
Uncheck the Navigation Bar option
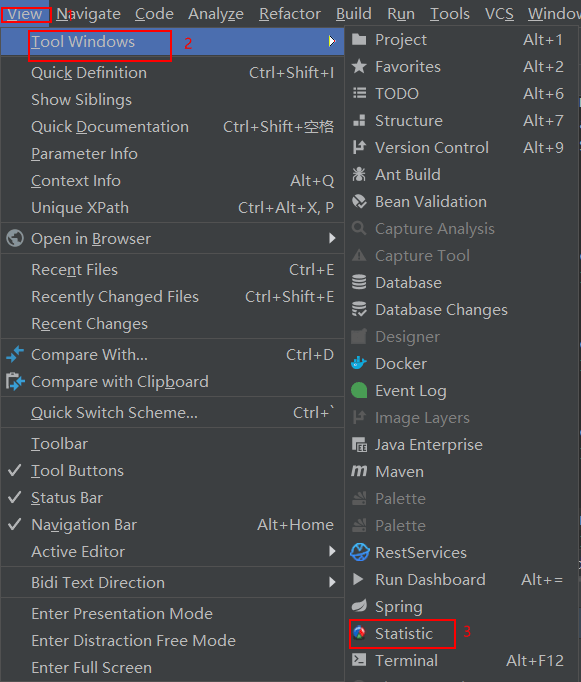point(173,525)
